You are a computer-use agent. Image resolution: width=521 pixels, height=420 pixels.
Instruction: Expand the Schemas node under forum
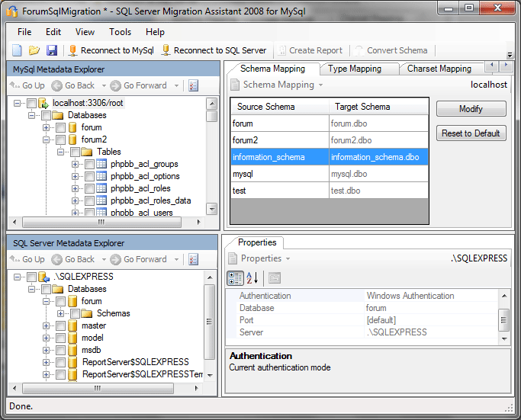(x=61, y=313)
